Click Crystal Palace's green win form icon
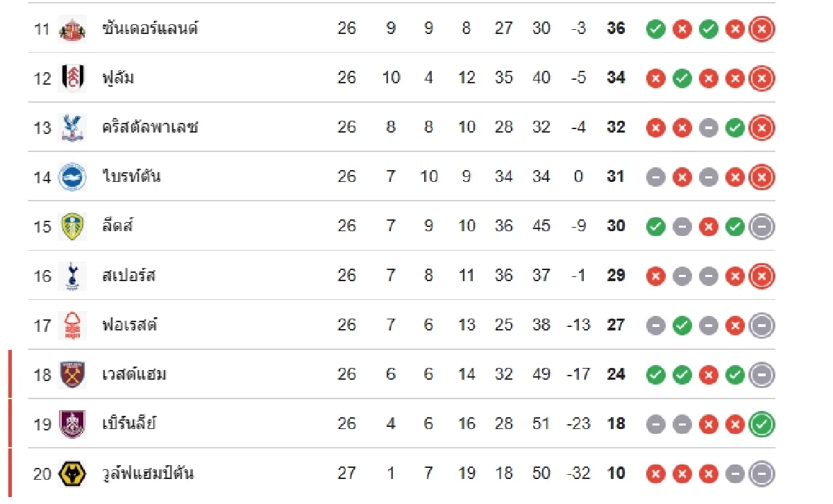Image resolution: width=833 pixels, height=504 pixels. (x=734, y=128)
